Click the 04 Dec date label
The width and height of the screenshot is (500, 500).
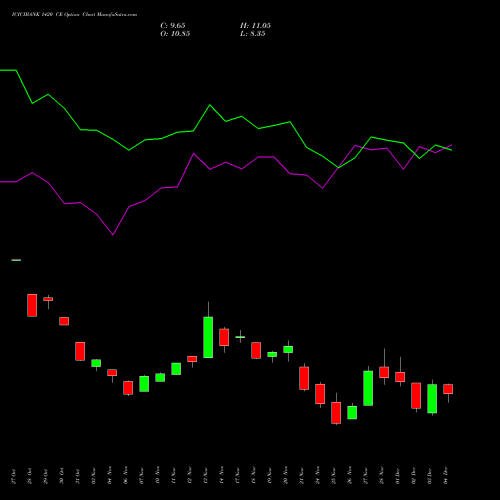(x=446, y=476)
